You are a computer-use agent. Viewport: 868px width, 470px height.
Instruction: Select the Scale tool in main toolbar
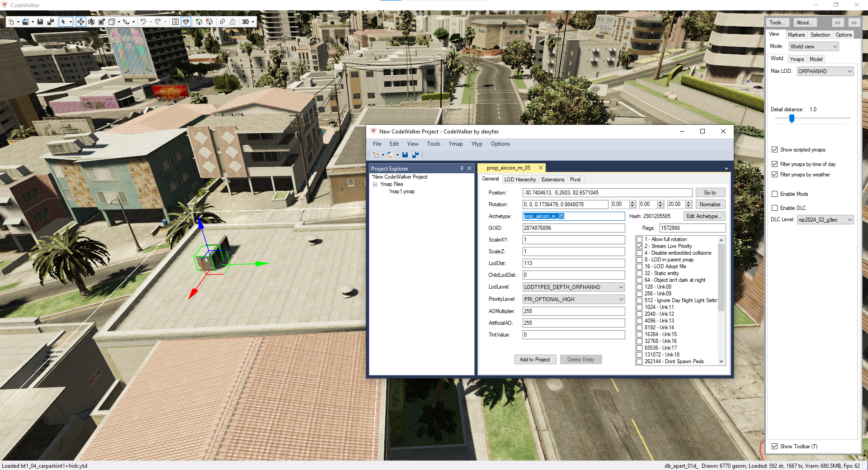click(102, 22)
